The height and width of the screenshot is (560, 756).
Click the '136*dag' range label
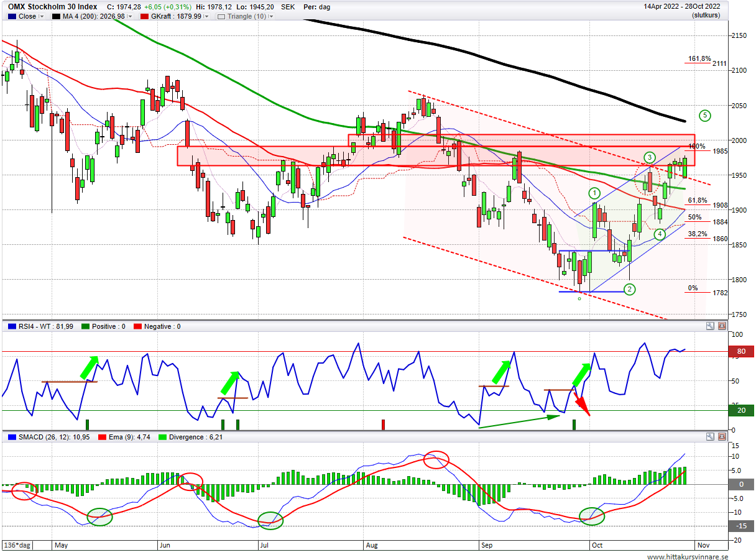click(19, 544)
